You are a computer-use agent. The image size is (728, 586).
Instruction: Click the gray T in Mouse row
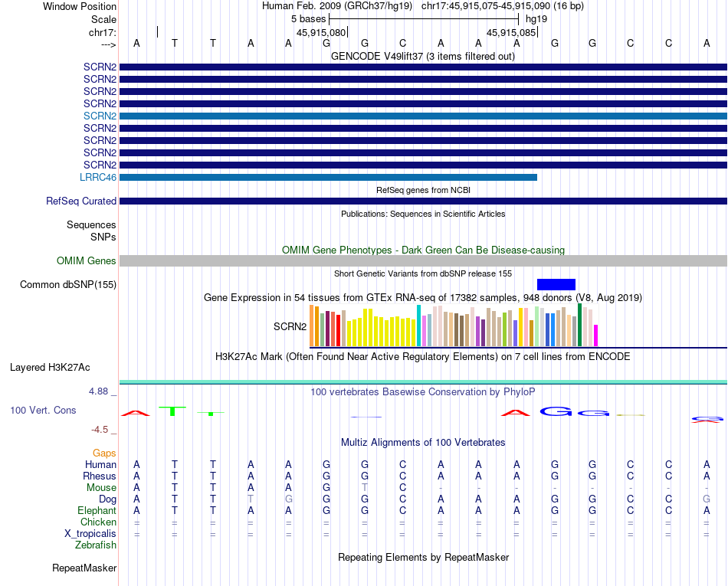pos(365,488)
